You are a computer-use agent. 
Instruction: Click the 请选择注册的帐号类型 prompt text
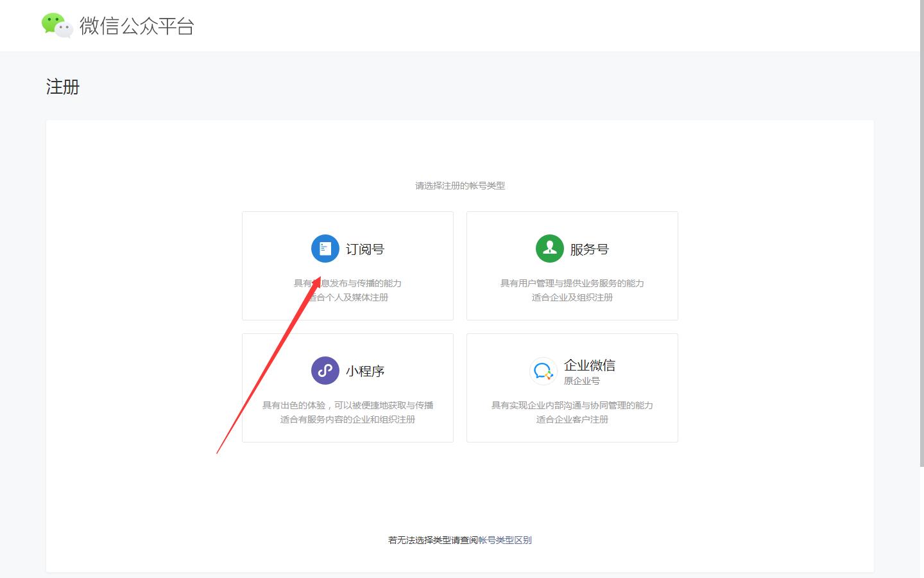click(x=459, y=186)
